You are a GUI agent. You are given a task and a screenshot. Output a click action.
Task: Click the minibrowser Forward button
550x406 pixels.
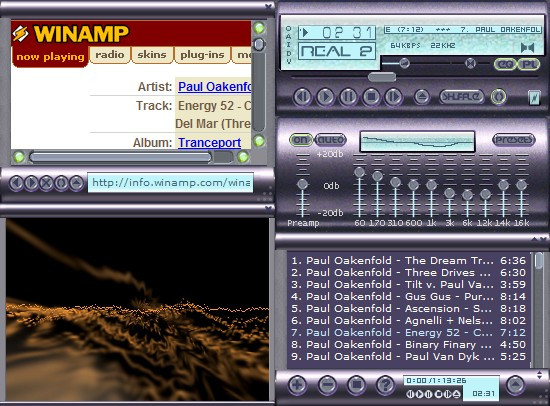pyautogui.click(x=31, y=183)
